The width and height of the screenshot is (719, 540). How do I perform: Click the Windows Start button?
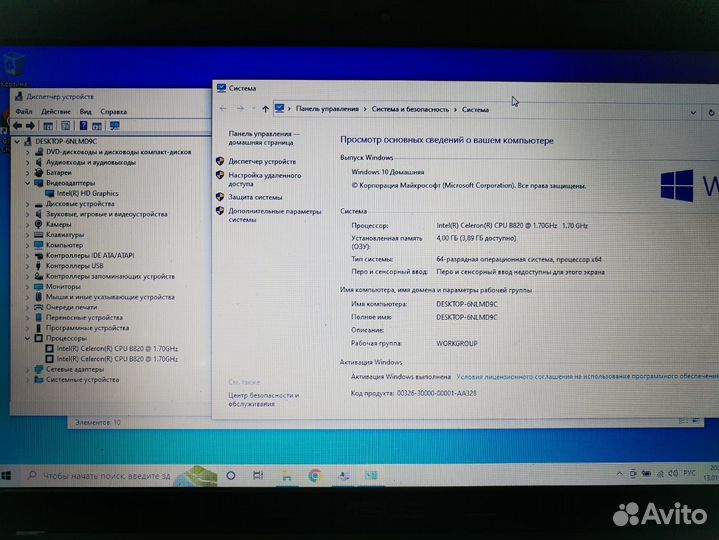8,475
